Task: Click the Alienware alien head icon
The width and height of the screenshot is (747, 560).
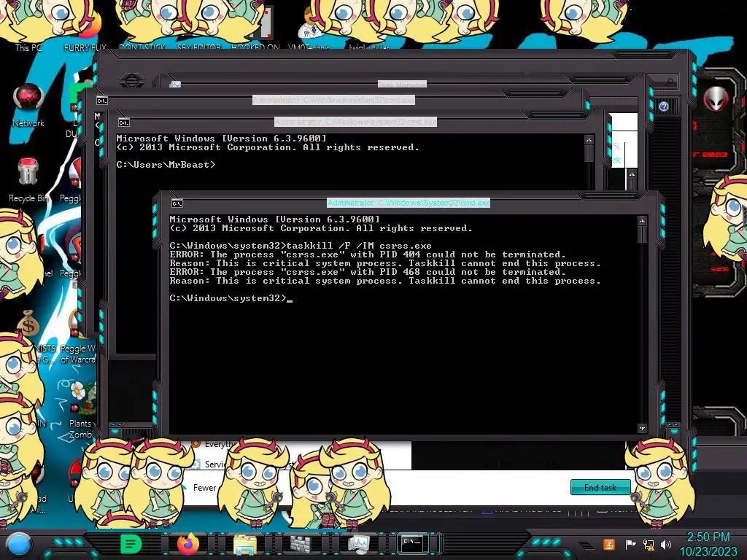Action: pyautogui.click(x=716, y=99)
